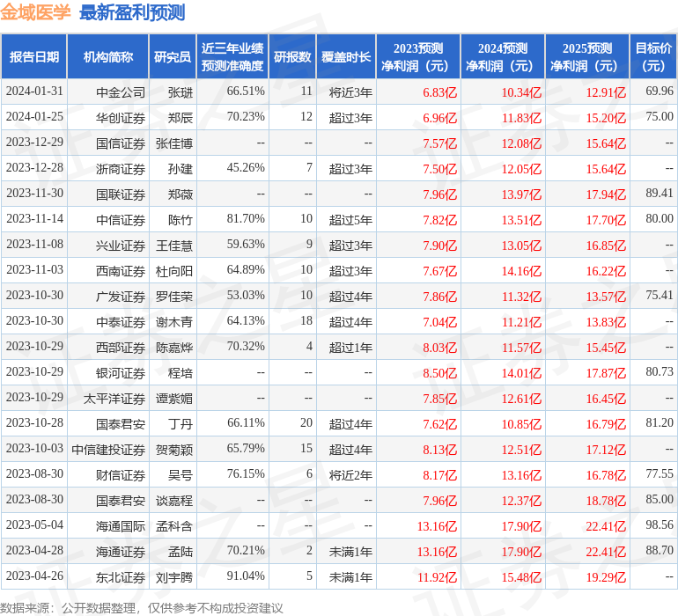678x616 pixels.
Task: Select the 报告日期 column header
Action: [34, 56]
